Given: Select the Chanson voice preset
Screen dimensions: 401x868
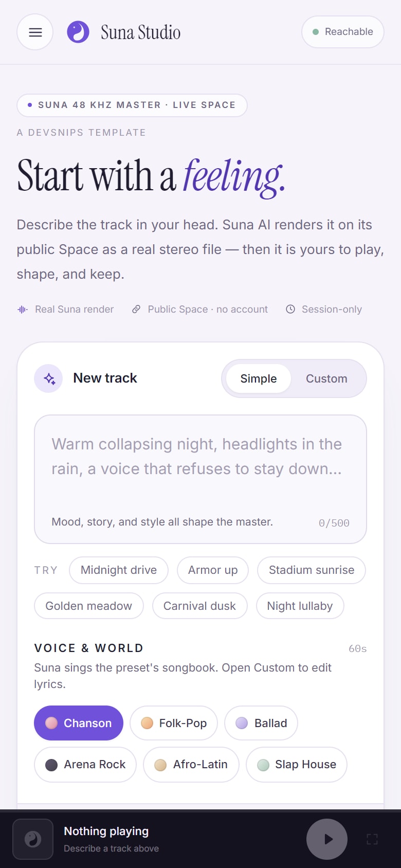Looking at the screenshot, I should [x=79, y=723].
